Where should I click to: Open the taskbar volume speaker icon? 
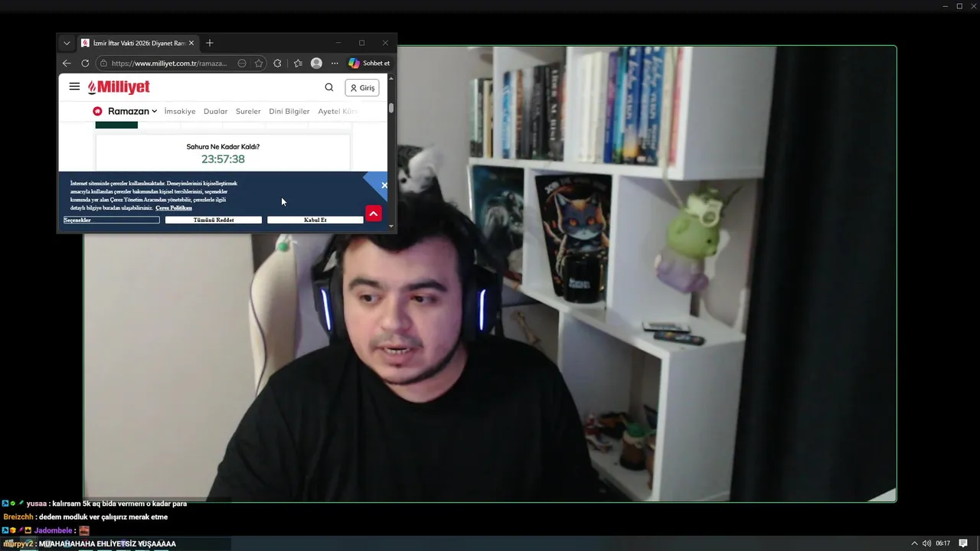(x=926, y=543)
